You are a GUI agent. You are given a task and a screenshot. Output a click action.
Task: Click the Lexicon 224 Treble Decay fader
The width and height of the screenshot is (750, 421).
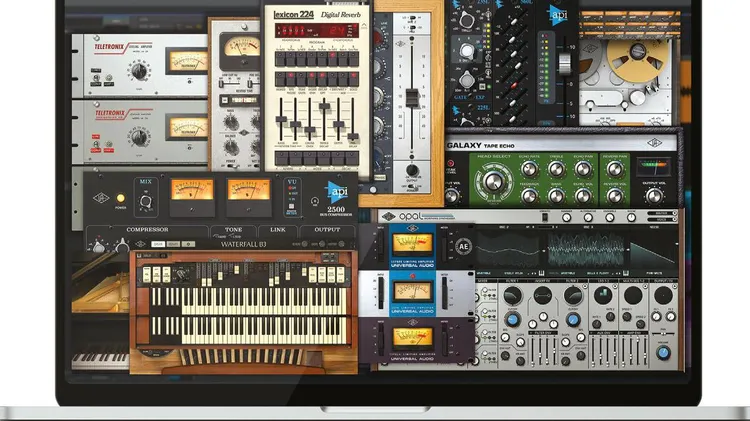(x=324, y=106)
